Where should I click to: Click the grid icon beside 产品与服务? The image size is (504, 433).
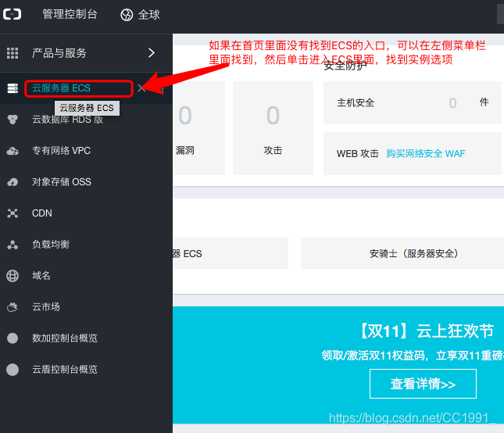[x=13, y=53]
